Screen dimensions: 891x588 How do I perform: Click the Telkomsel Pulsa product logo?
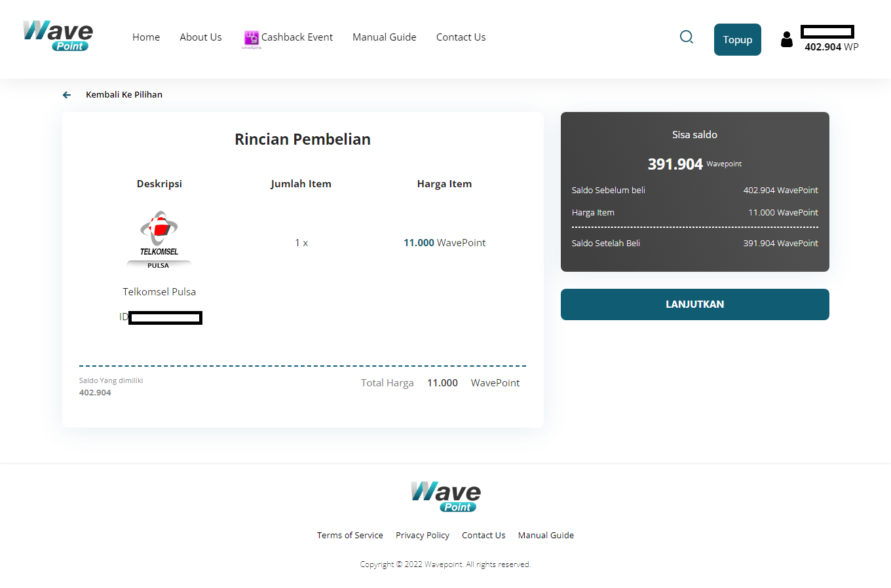pos(159,240)
